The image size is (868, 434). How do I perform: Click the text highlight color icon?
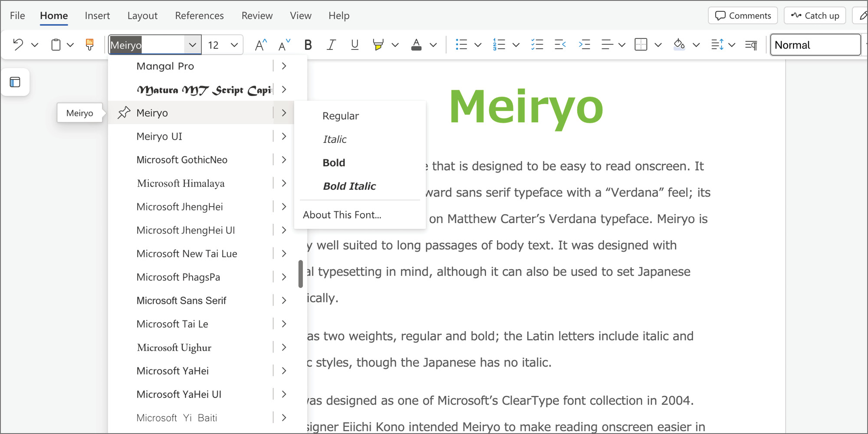[378, 45]
